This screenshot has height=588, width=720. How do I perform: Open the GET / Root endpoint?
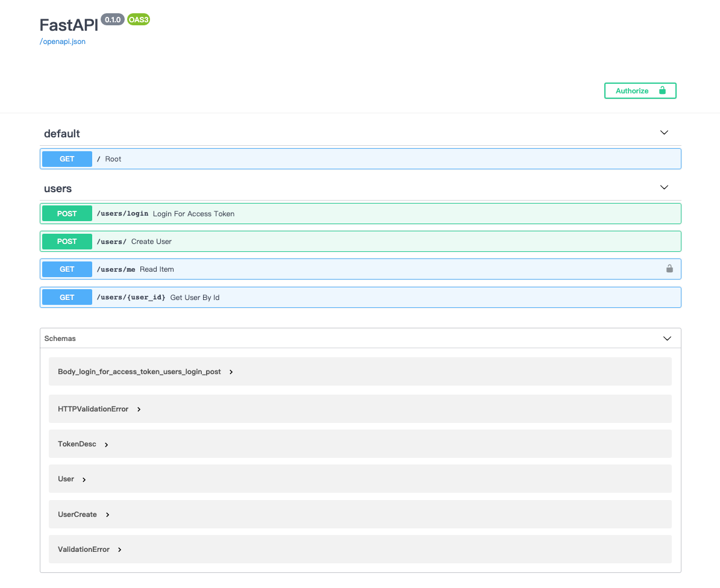click(360, 159)
